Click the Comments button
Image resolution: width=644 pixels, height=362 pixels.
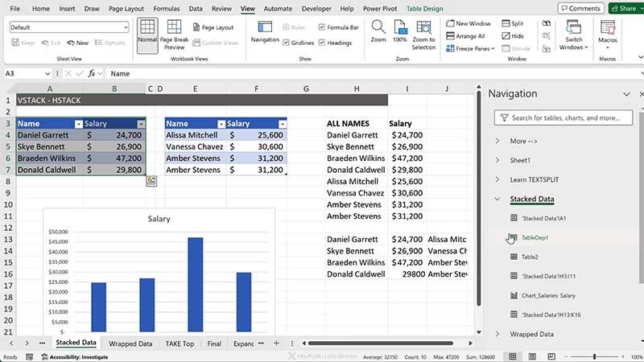click(x=580, y=8)
